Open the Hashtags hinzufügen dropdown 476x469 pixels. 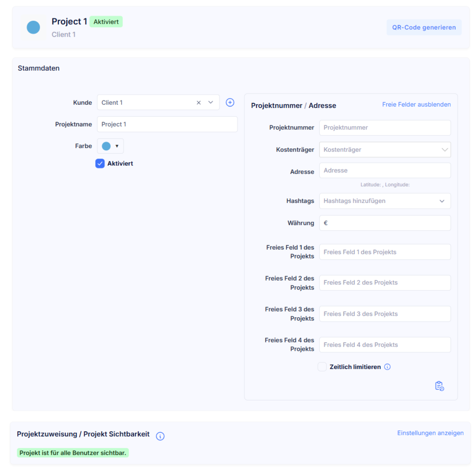(385, 201)
